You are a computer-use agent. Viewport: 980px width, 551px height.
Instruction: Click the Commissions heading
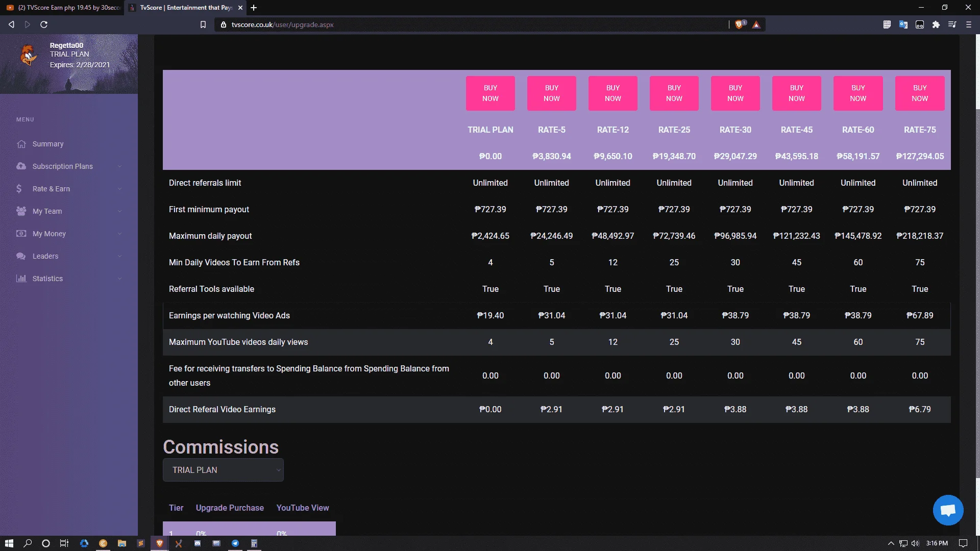220,447
